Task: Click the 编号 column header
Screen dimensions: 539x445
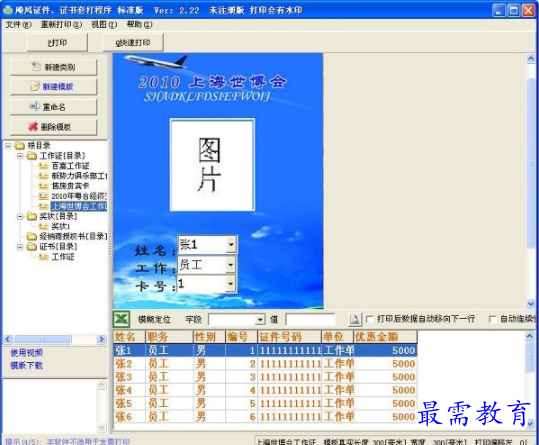Action: 241,337
